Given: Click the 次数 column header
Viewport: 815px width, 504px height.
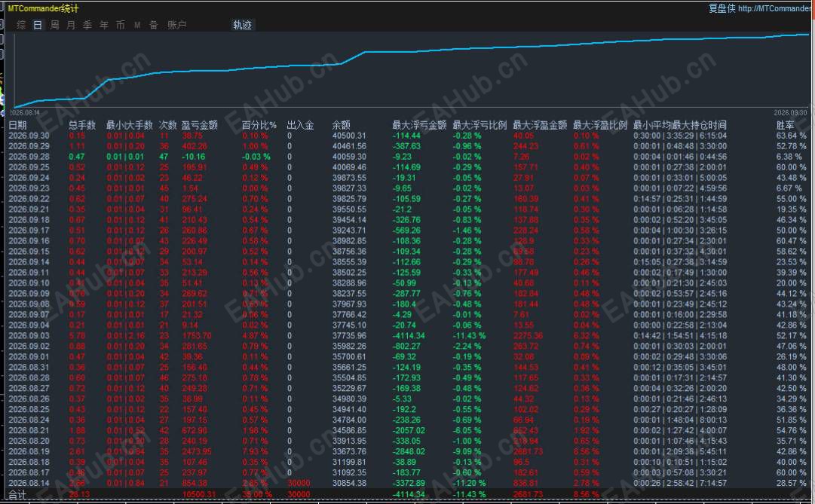Looking at the screenshot, I should pyautogui.click(x=167, y=125).
